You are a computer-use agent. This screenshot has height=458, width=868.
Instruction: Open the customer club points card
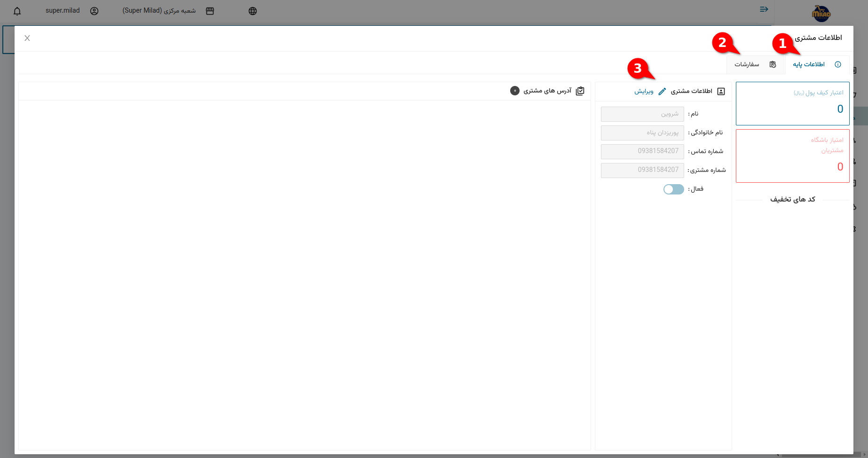792,156
